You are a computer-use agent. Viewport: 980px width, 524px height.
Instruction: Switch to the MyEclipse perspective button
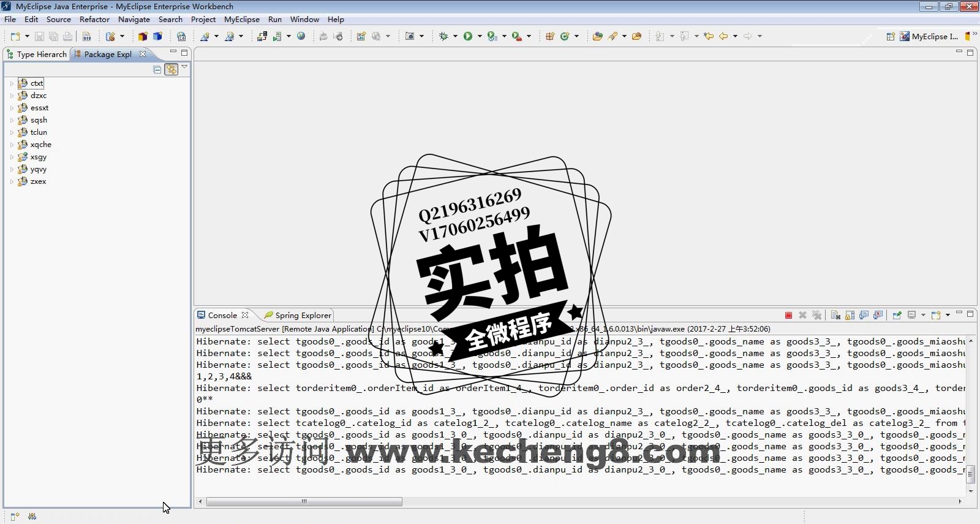point(929,36)
